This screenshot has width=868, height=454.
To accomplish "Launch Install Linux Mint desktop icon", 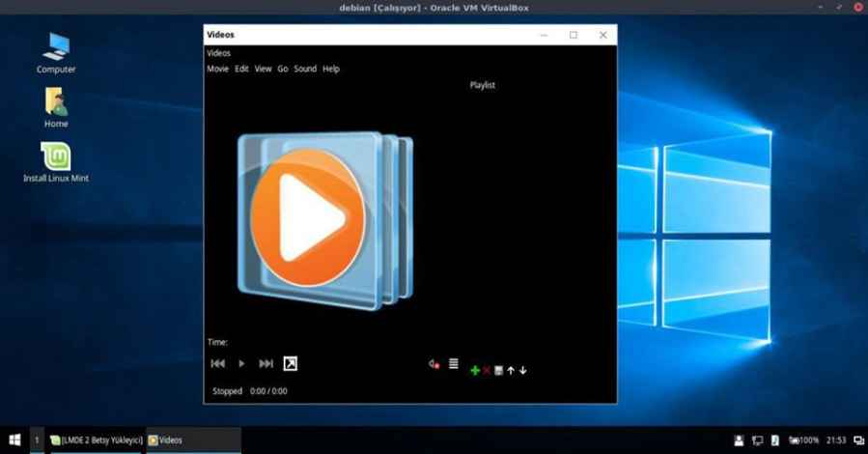I will click(x=56, y=162).
